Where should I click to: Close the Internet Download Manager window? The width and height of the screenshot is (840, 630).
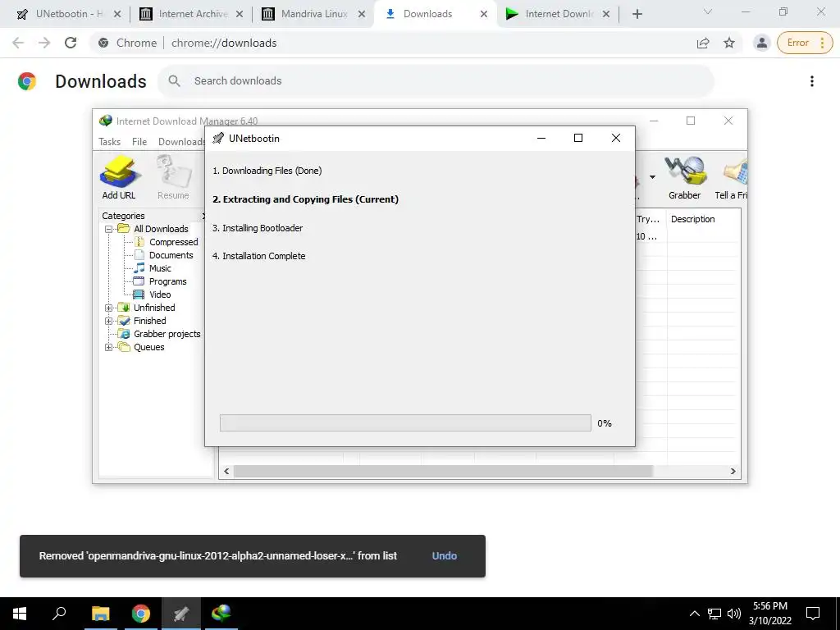click(728, 121)
